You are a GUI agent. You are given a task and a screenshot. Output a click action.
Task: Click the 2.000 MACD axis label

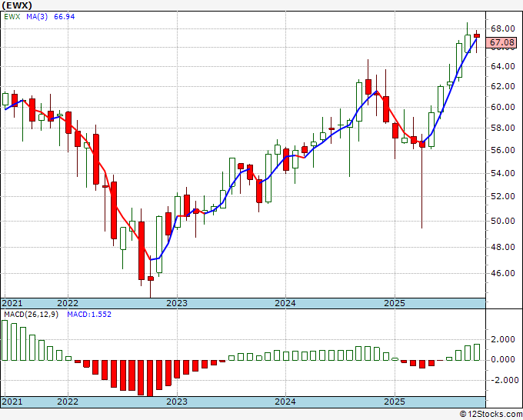click(x=503, y=339)
